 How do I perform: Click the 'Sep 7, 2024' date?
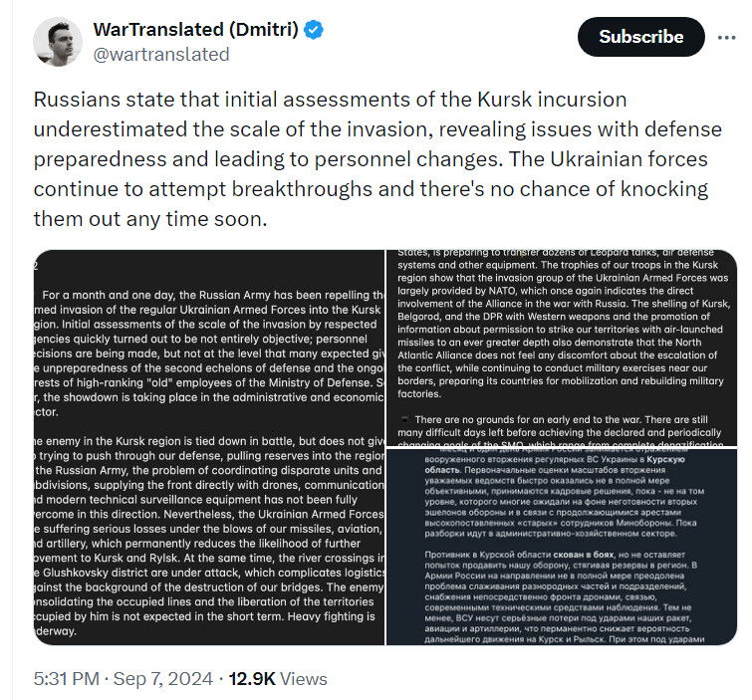pyautogui.click(x=162, y=679)
